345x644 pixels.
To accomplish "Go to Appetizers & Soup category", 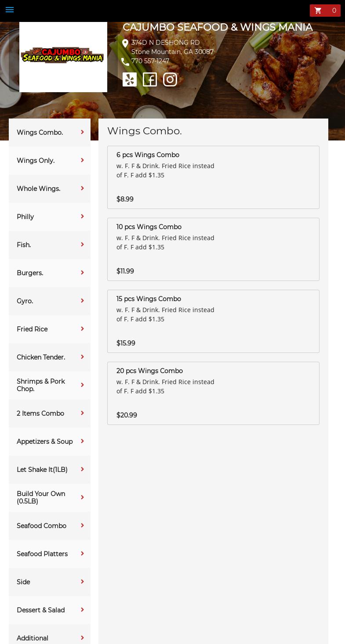I will [44, 442].
